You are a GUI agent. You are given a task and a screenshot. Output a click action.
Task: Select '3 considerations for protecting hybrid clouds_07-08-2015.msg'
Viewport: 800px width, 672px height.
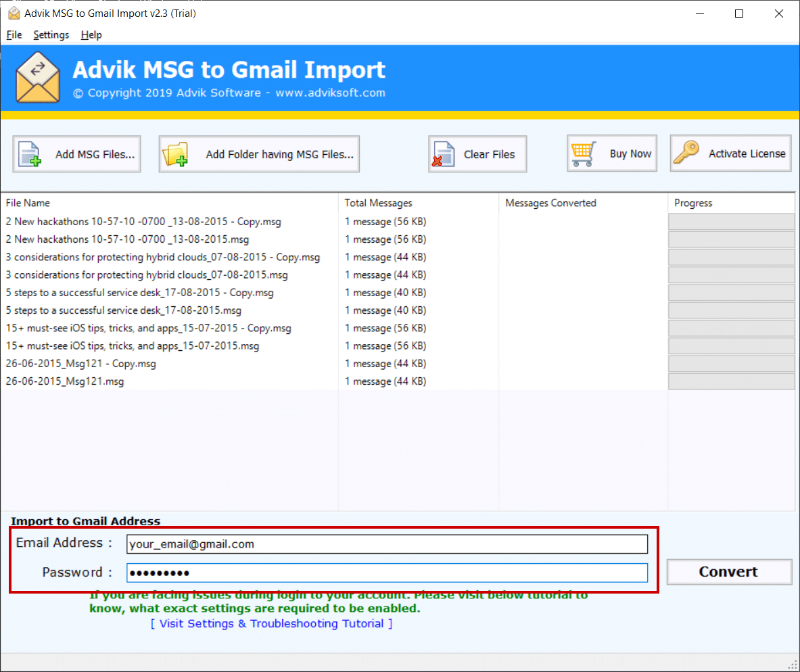point(147,275)
